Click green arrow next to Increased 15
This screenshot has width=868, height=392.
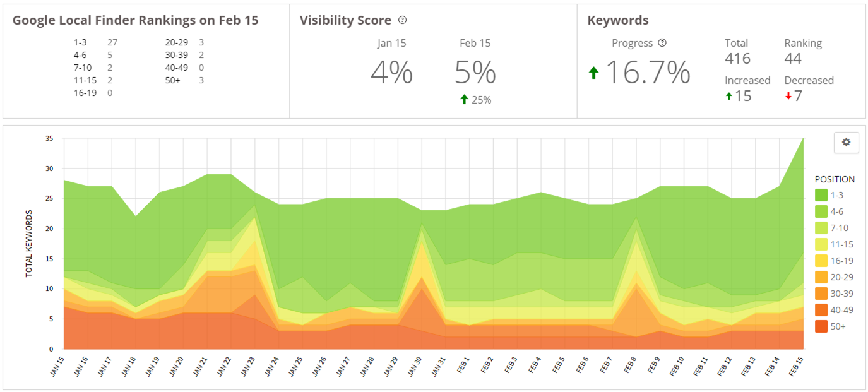[x=729, y=96]
